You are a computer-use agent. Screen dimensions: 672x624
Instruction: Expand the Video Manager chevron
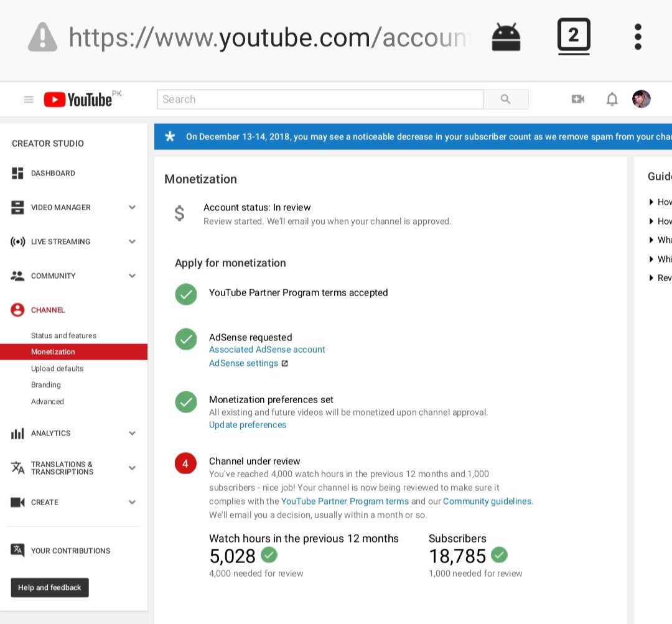point(133,207)
